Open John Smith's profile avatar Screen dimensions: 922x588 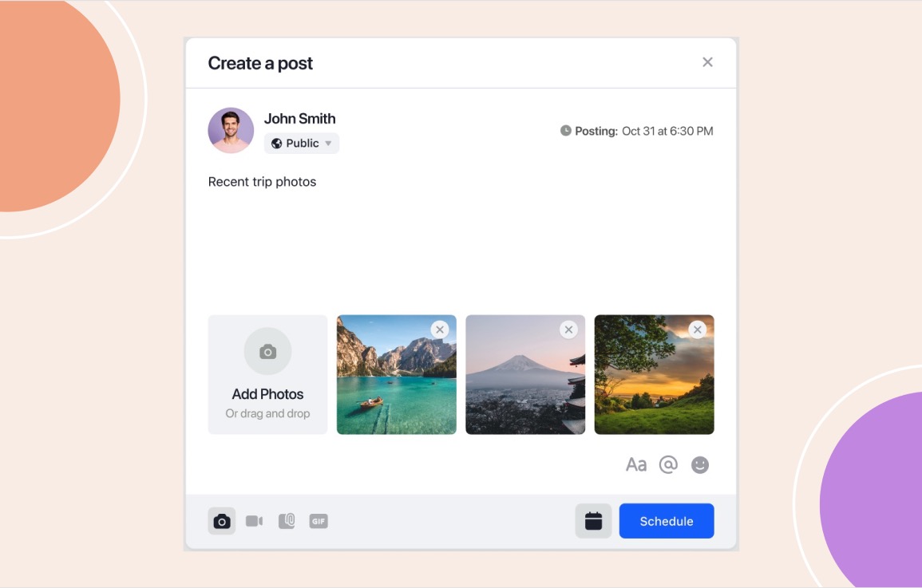click(231, 130)
